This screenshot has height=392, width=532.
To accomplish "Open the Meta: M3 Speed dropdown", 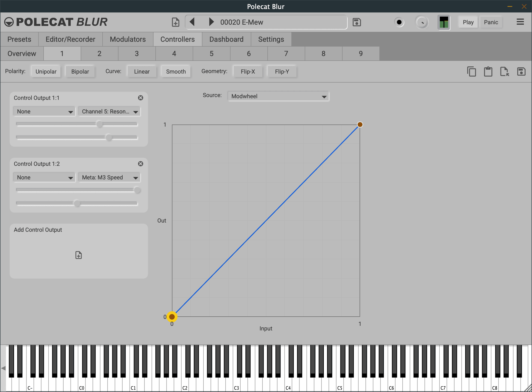I will pos(109,178).
